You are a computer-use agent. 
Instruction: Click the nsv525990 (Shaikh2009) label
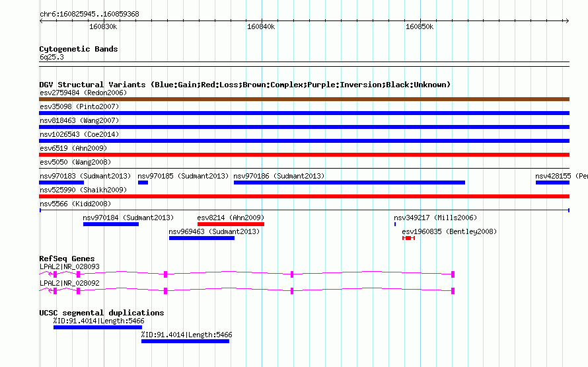pyautogui.click(x=83, y=190)
